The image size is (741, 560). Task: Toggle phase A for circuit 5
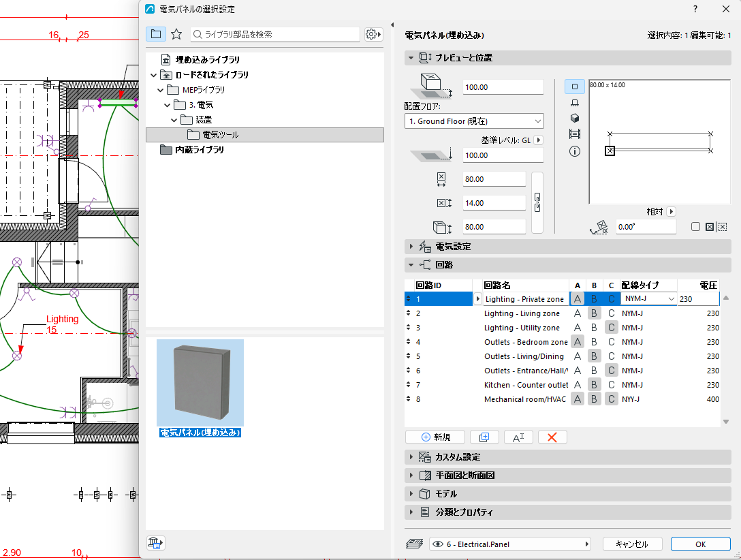click(x=578, y=356)
